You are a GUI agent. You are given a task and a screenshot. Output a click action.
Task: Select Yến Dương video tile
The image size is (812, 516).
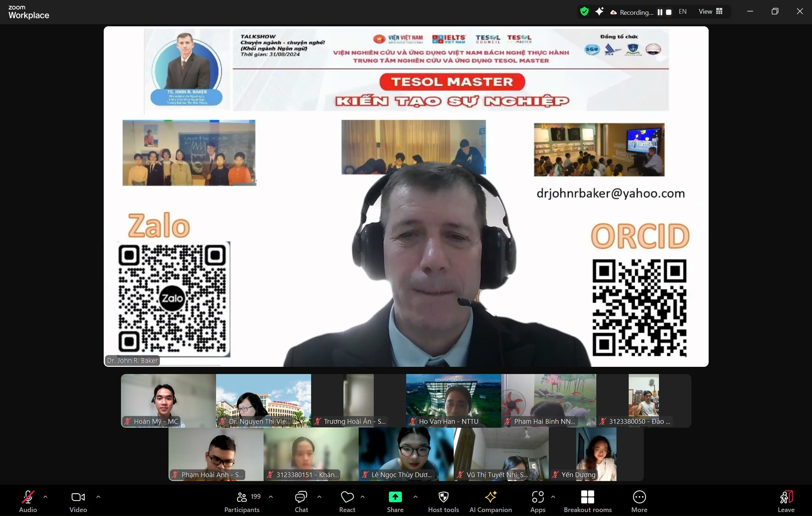596,454
